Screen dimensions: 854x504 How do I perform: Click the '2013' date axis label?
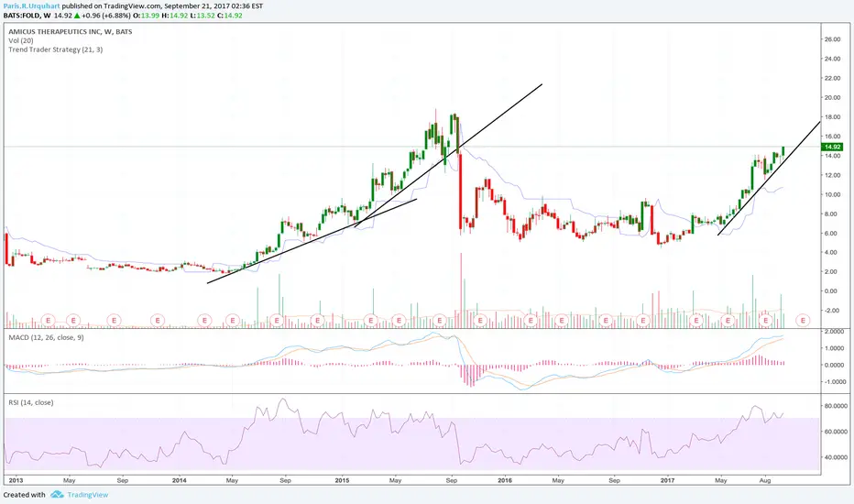tap(16, 480)
